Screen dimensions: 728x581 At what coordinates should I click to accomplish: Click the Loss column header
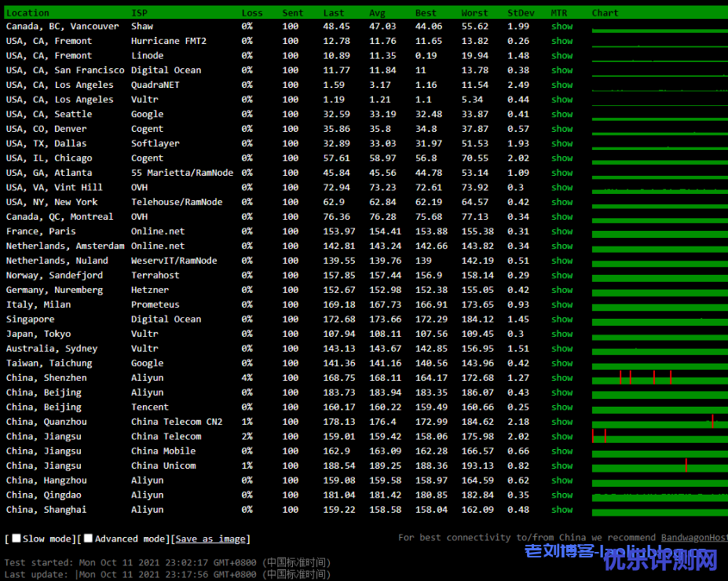coord(252,13)
